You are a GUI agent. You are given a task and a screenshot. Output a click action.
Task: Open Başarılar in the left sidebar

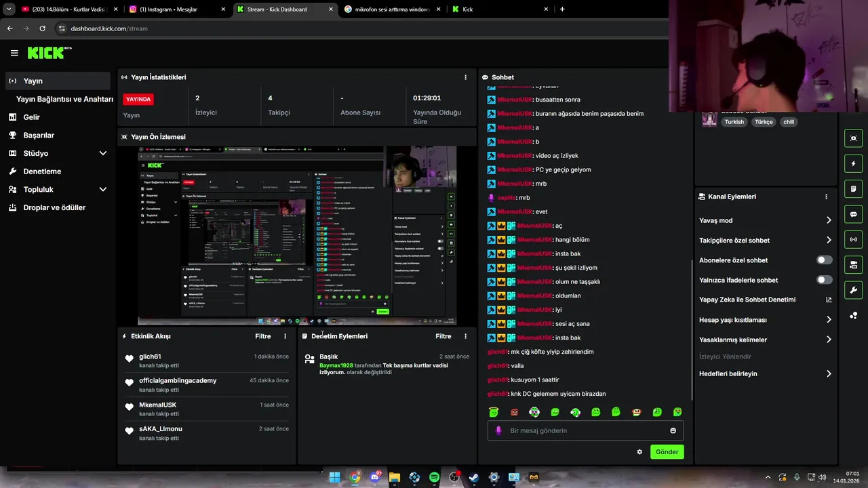pos(58,135)
